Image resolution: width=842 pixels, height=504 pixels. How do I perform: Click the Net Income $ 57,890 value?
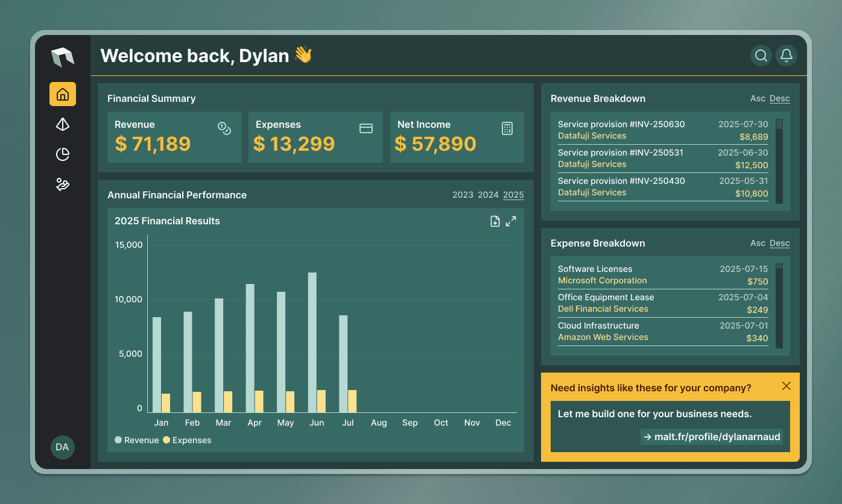pyautogui.click(x=435, y=143)
